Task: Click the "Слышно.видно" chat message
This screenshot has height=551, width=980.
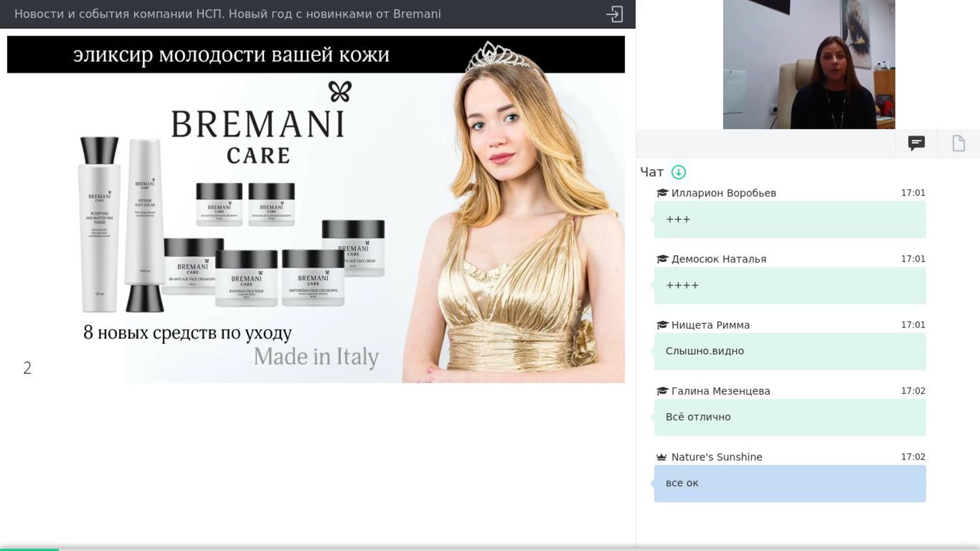Action: (790, 351)
